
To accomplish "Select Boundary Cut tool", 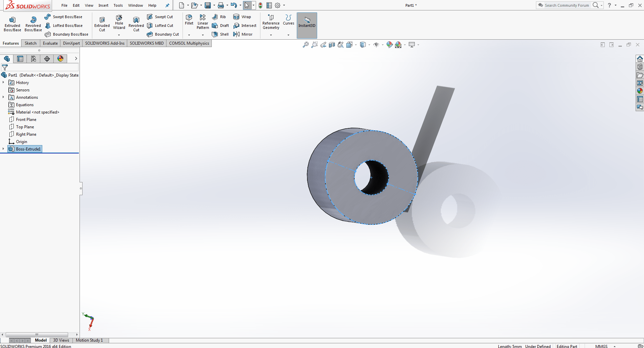I will [163, 34].
